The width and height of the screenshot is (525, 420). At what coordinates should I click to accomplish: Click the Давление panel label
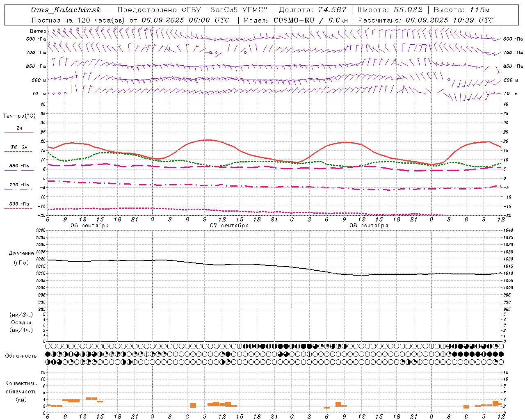pos(21,253)
